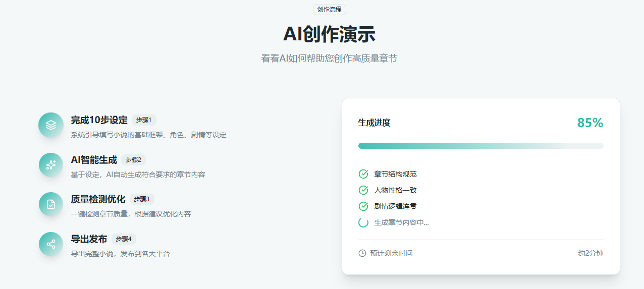644x289 pixels.
Task: Click the 生成进度 label
Action: [374, 123]
